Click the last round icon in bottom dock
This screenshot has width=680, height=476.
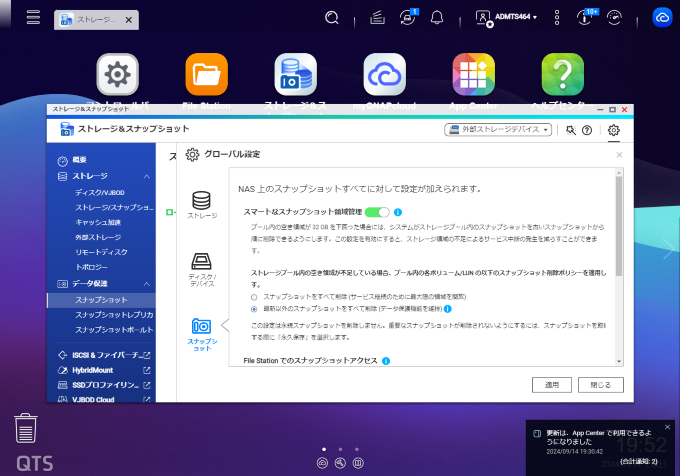pos(358,463)
